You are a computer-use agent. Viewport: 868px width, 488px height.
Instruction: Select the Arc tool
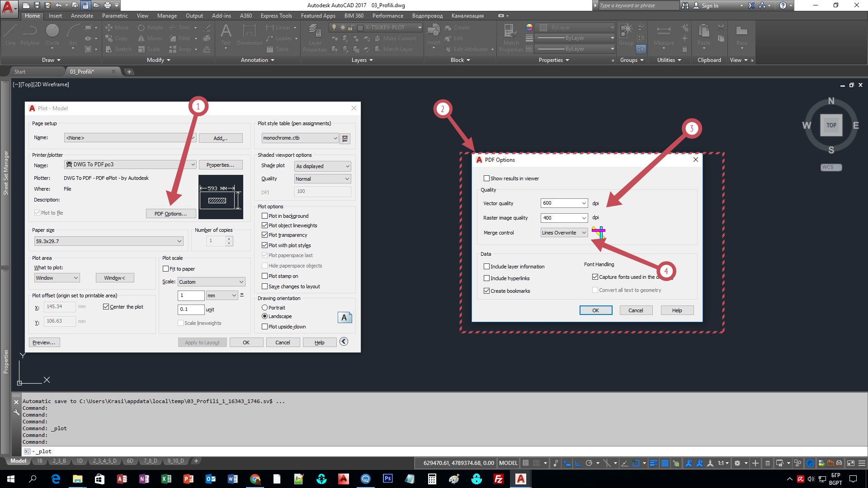[73, 35]
